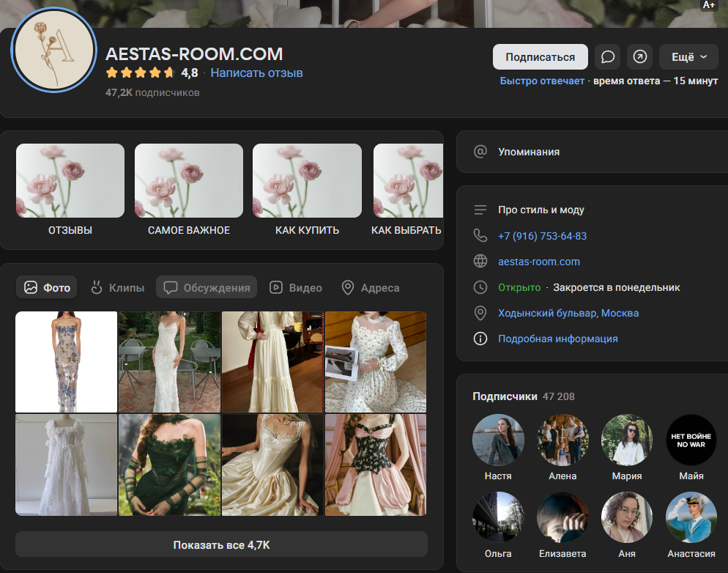This screenshot has height=573, width=728.
Task: Click the globe website icon
Action: (480, 262)
